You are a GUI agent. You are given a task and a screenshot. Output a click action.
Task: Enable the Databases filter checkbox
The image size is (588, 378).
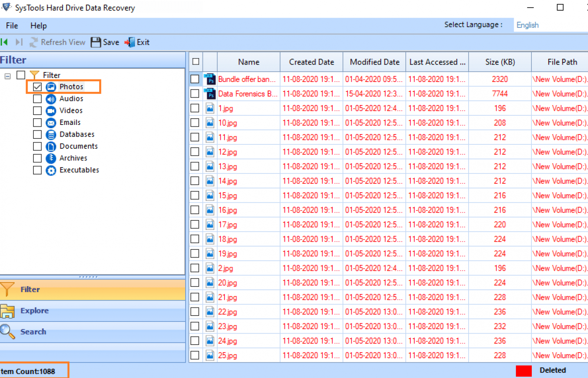pyautogui.click(x=37, y=134)
